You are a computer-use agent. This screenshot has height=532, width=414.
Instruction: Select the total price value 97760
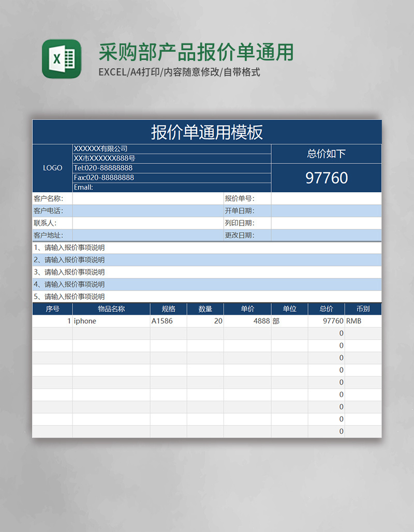[x=327, y=178]
